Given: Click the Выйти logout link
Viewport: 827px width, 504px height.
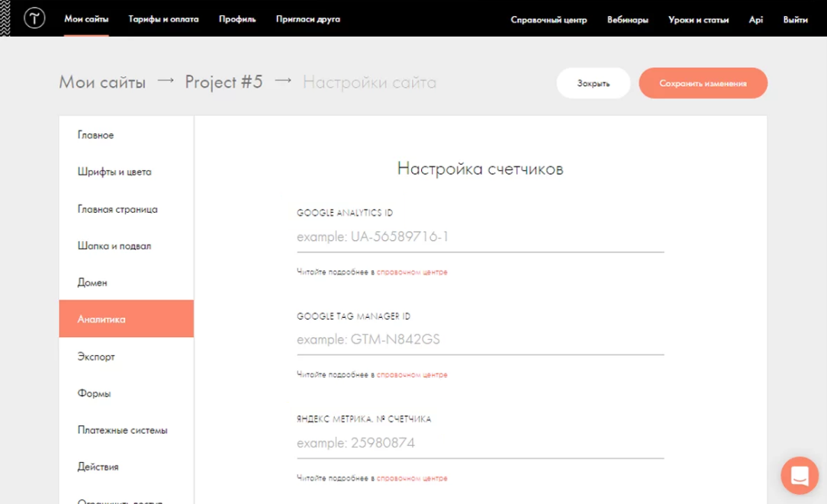Looking at the screenshot, I should coord(795,20).
